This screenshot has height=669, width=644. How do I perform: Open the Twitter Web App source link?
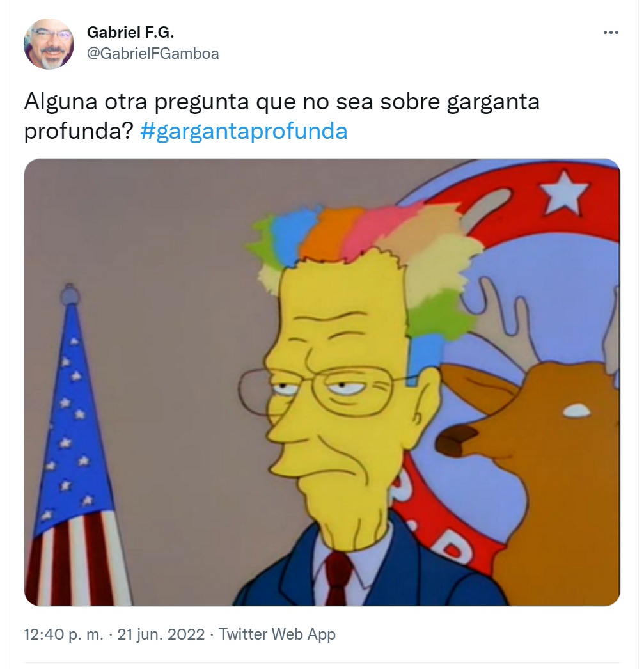(277, 634)
